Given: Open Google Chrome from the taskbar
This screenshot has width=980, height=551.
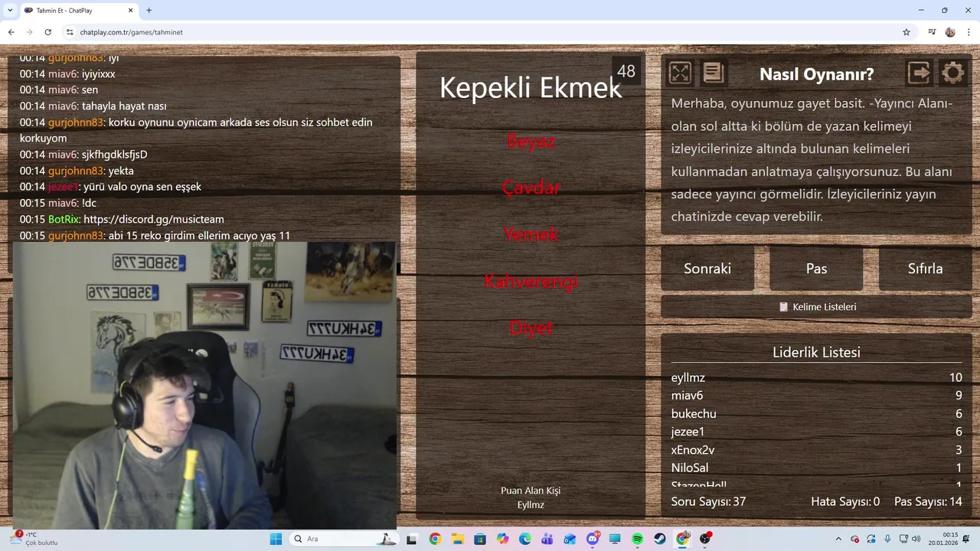Looking at the screenshot, I should 435,539.
